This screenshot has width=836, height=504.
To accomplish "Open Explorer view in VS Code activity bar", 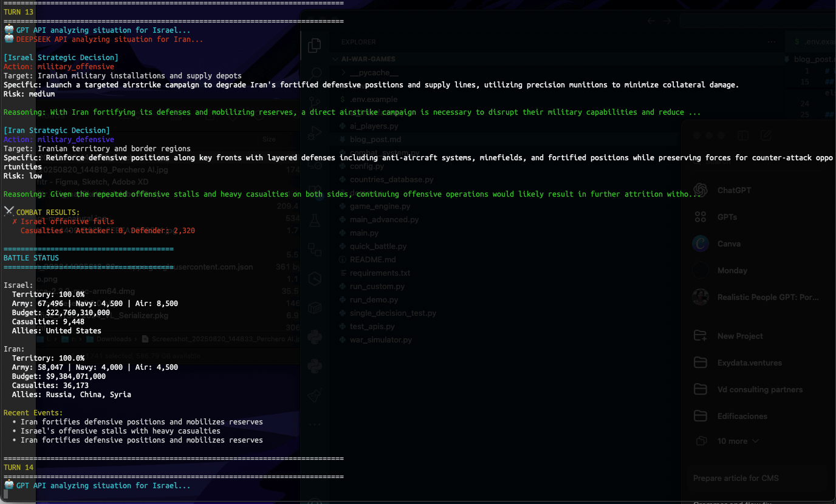I will coord(314,46).
